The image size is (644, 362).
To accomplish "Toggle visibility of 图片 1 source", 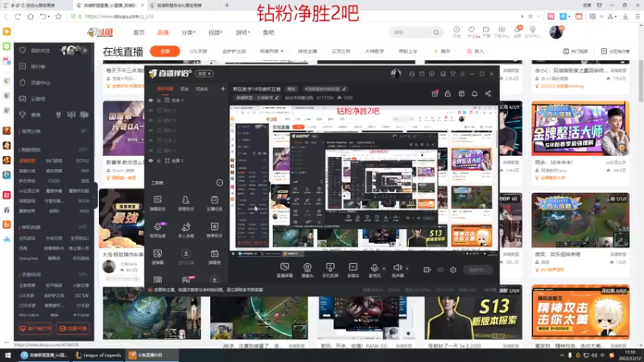I will [x=151, y=150].
